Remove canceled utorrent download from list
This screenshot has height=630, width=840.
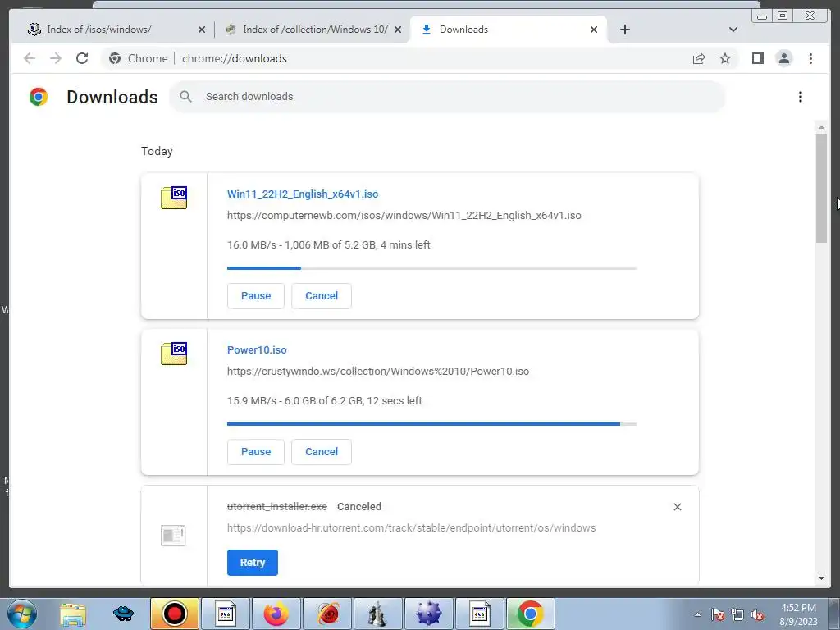677,507
